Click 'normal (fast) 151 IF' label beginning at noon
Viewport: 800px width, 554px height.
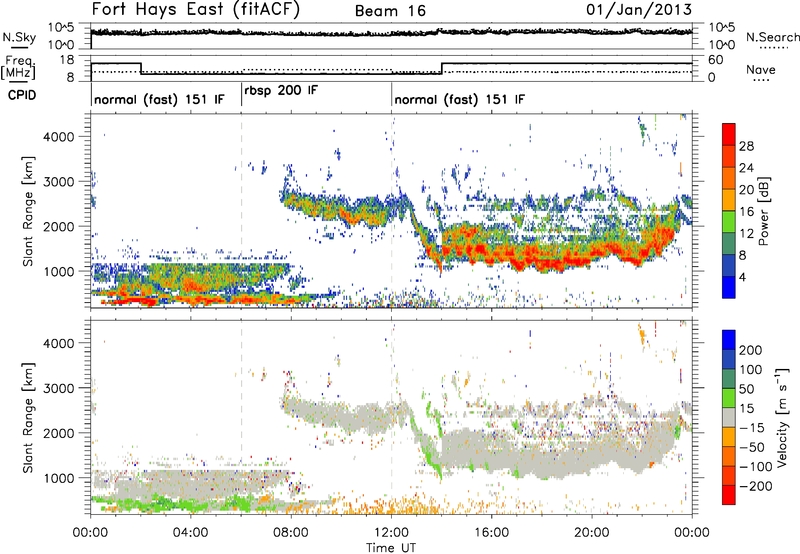(459, 99)
